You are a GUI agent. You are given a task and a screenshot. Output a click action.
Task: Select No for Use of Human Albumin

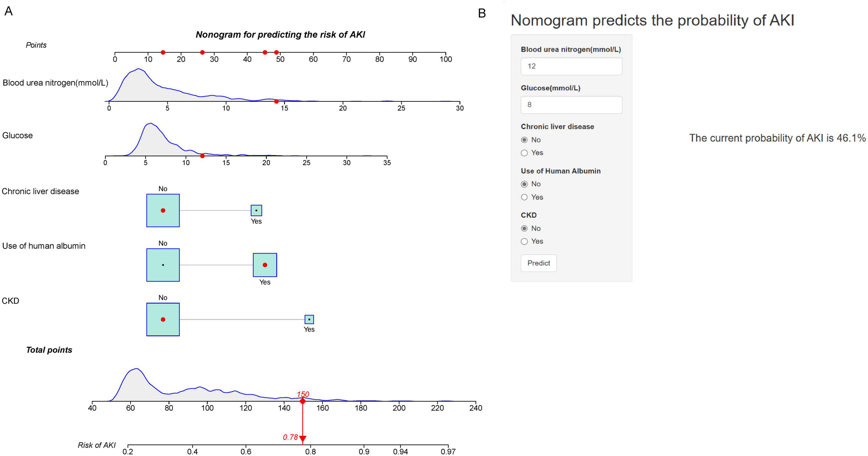524,184
